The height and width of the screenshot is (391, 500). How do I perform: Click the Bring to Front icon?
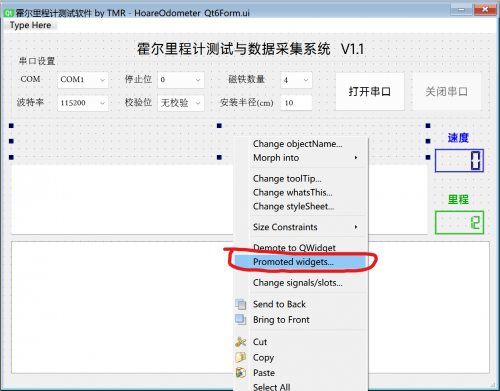pyautogui.click(x=241, y=319)
